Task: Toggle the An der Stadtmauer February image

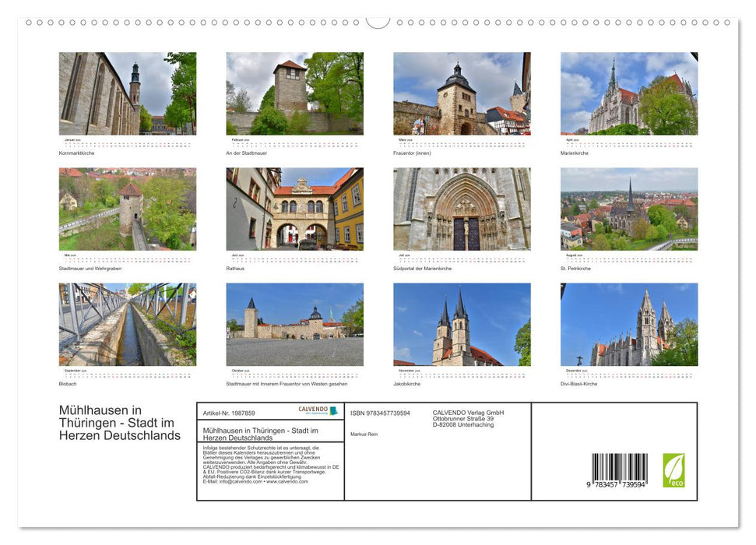Action: tap(296, 93)
